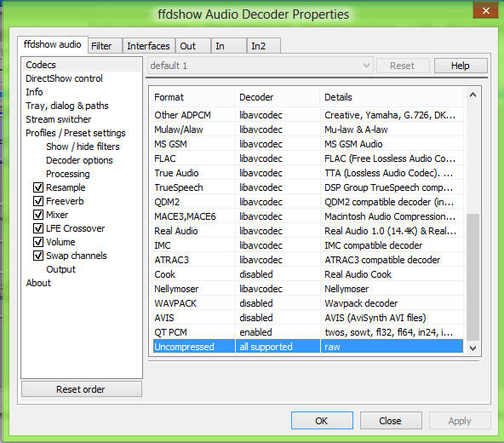This screenshot has width=504, height=443.
Task: Switch to the Out tab
Action: (x=193, y=46)
